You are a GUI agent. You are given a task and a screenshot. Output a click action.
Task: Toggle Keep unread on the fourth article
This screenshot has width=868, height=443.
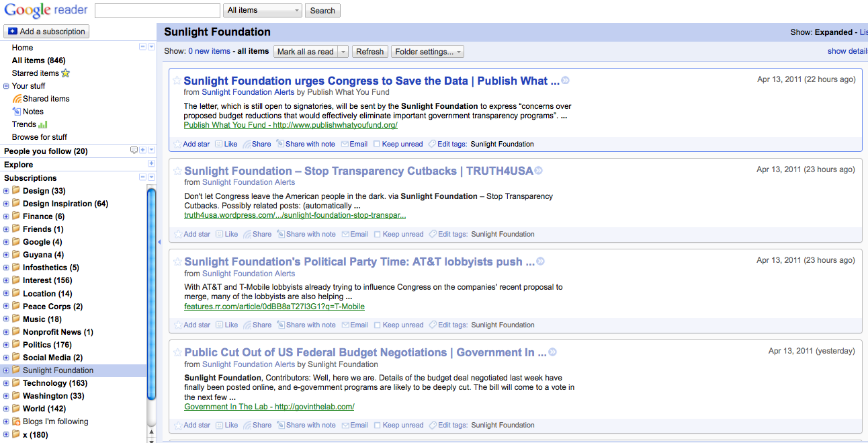point(378,425)
